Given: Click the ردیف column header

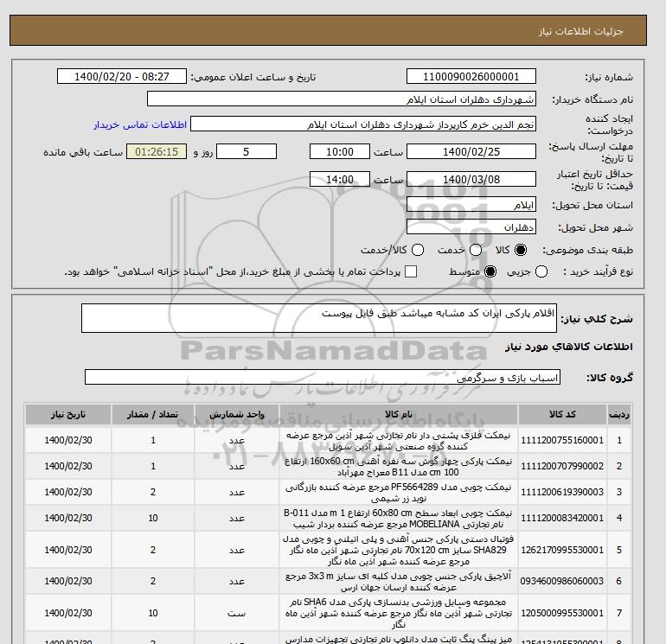Looking at the screenshot, I should (x=618, y=414).
